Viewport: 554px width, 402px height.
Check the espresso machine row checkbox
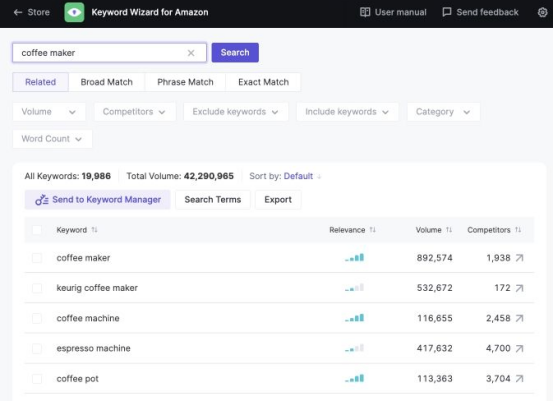click(37, 349)
